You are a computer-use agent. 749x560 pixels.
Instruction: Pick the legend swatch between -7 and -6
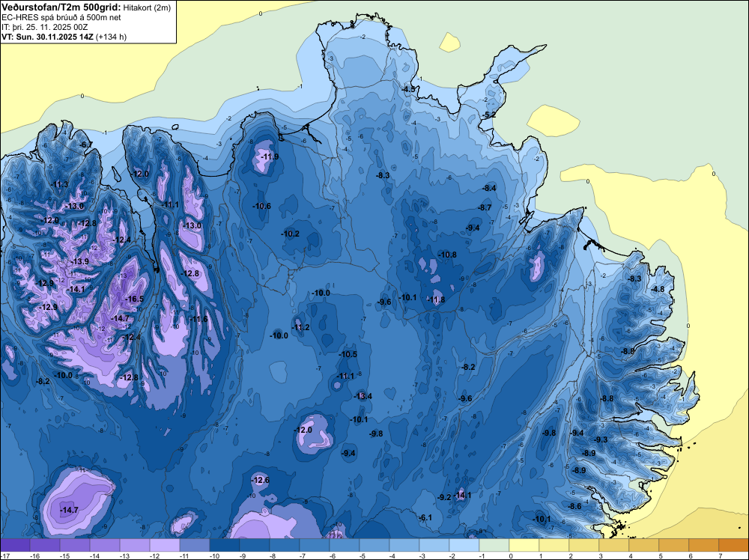315,545
